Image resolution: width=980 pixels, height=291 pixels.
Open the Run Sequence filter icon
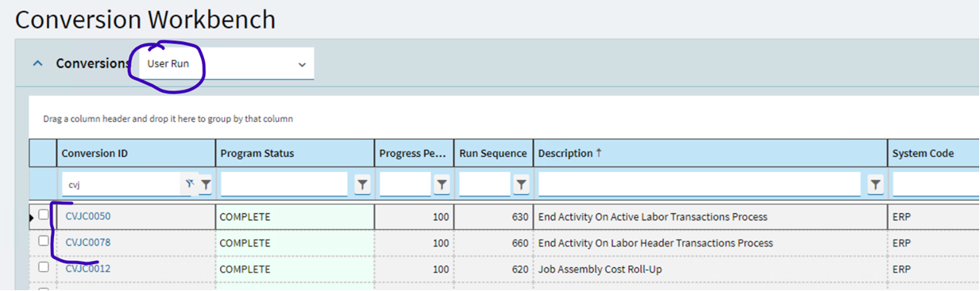[x=521, y=185]
